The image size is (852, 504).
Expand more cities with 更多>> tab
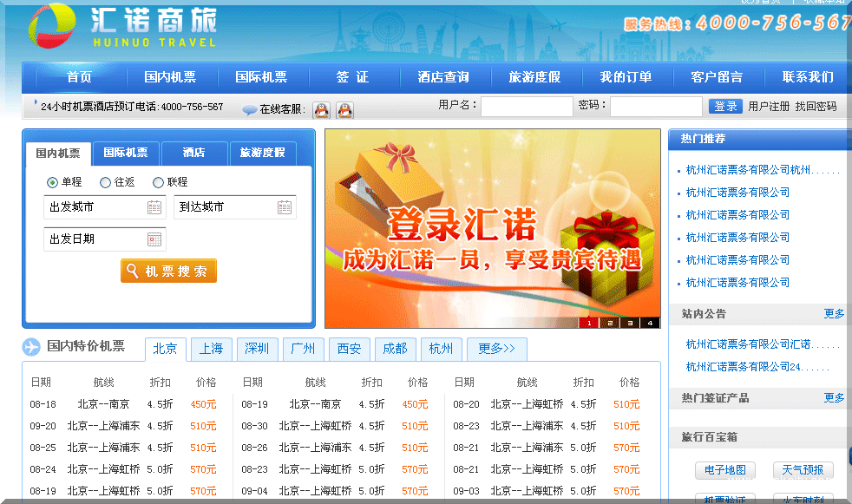click(x=496, y=349)
